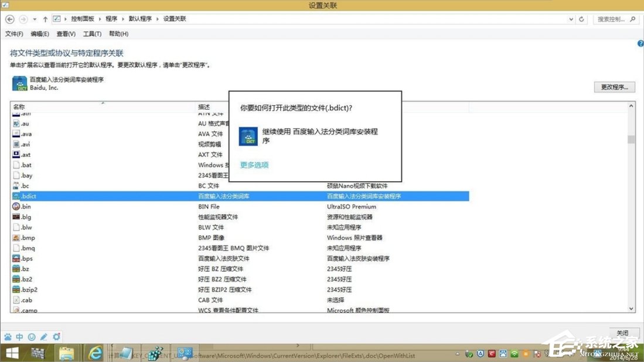The height and width of the screenshot is (362, 644).
Task: Click the control panel search box
Action: pos(615,19)
